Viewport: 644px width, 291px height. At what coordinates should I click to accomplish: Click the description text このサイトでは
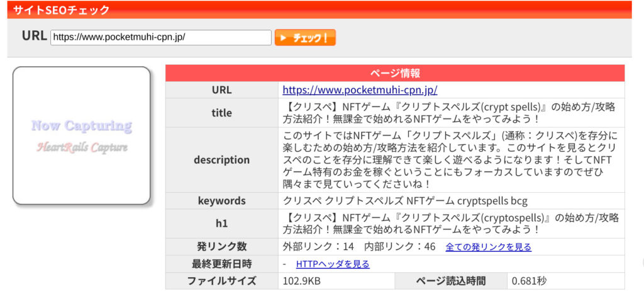[x=450, y=160]
